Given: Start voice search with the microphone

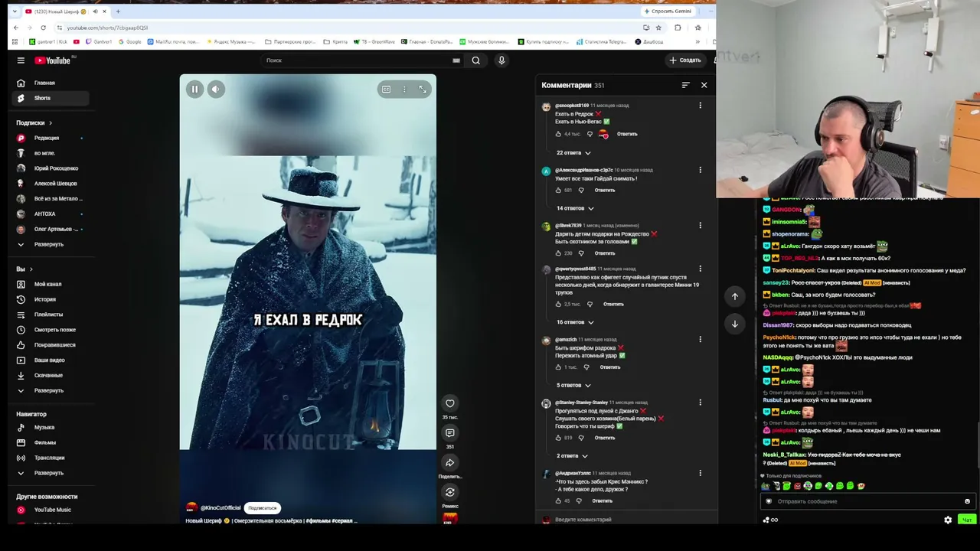Looking at the screenshot, I should (x=501, y=60).
